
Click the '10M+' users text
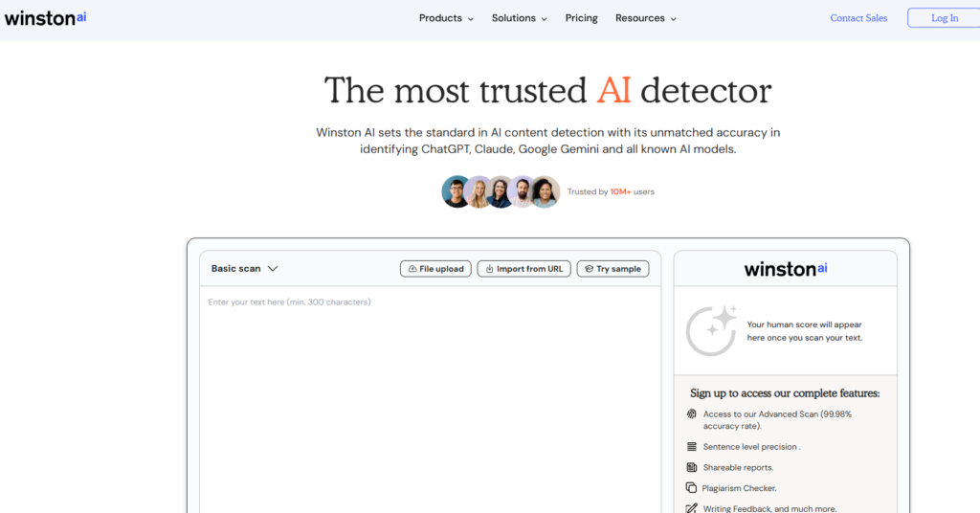620,191
